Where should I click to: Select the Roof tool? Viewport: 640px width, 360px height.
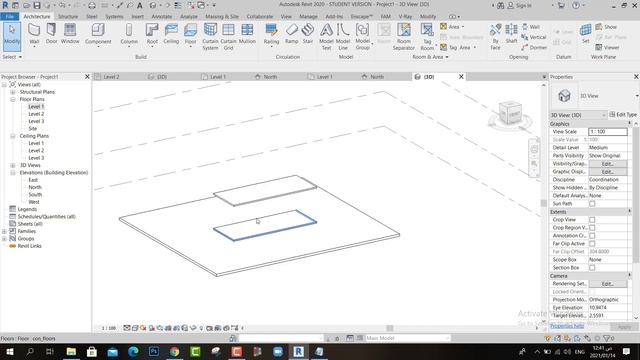click(152, 35)
